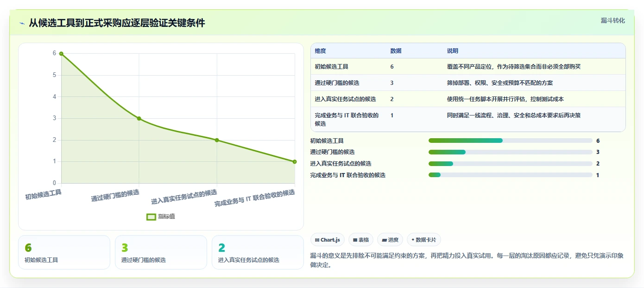Click the value 6 right of the first progress bar
The height and width of the screenshot is (288, 644).
pos(598,141)
